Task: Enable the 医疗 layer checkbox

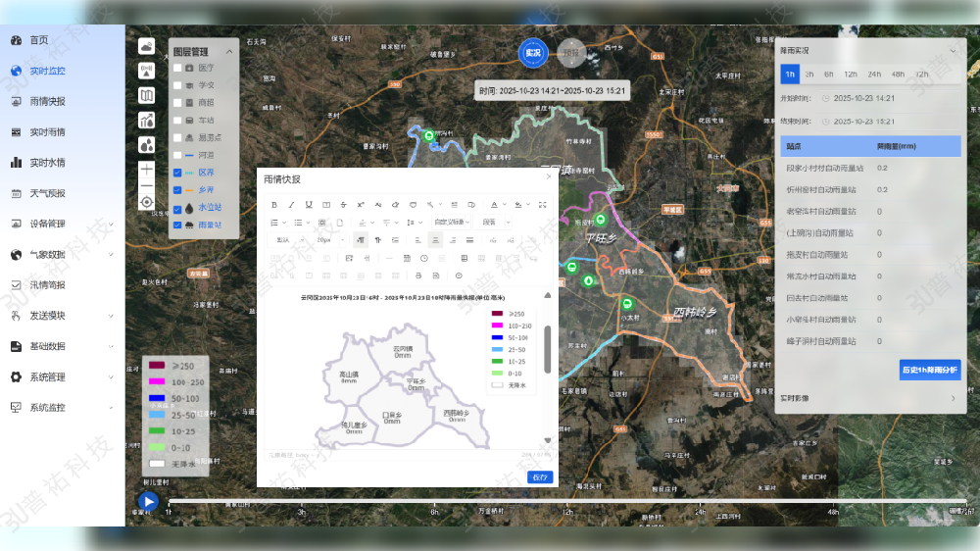Action: coord(177,68)
